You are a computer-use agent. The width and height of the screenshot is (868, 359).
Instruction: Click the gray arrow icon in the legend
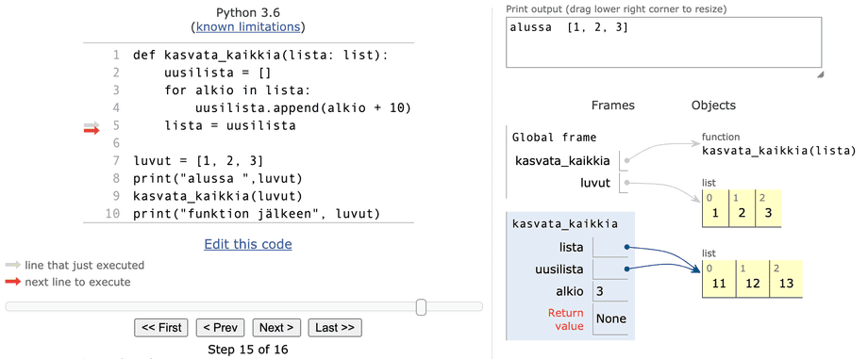click(13, 265)
